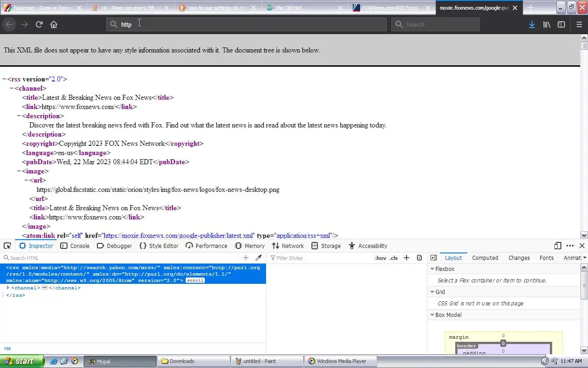Viewport: 588px width, 368px height.
Task: Switch to the Changes sidebar tab
Action: tap(519, 258)
